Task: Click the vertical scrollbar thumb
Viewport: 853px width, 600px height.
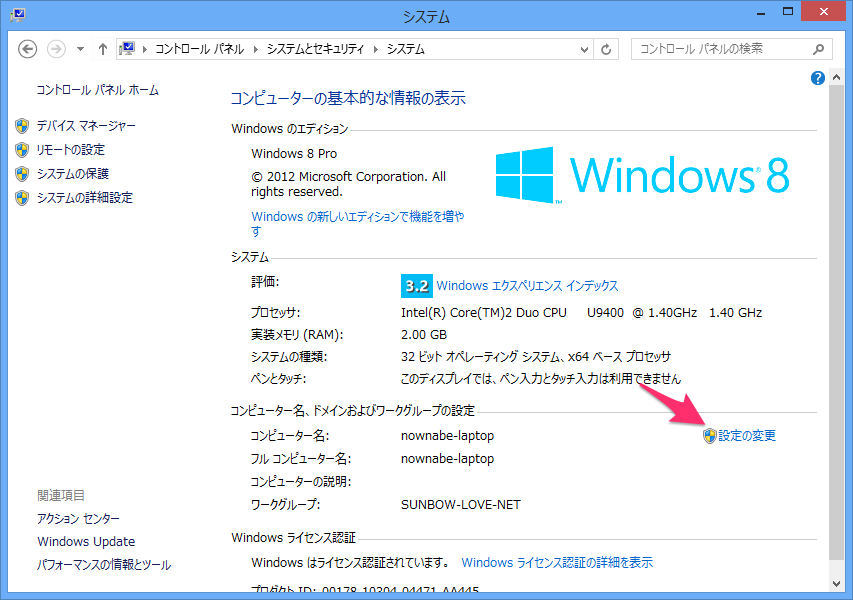Action: [836, 323]
